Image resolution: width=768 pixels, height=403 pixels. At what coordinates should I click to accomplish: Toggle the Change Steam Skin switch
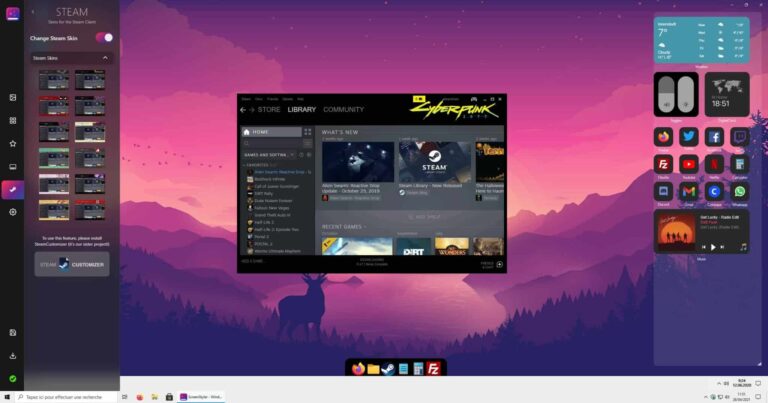coord(104,37)
